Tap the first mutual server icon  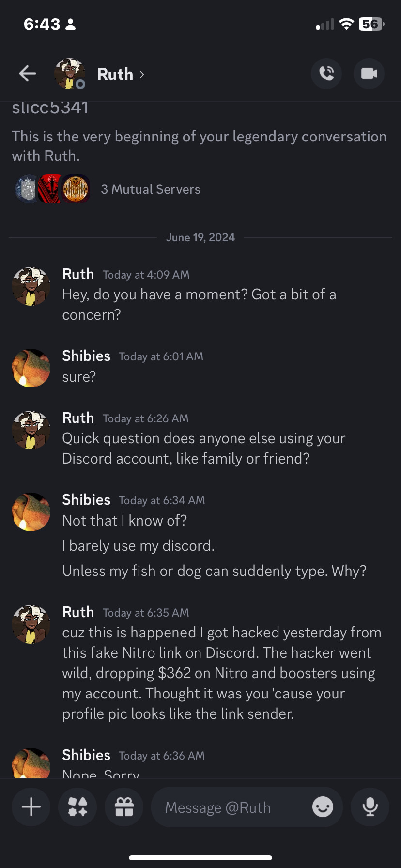tap(27, 189)
